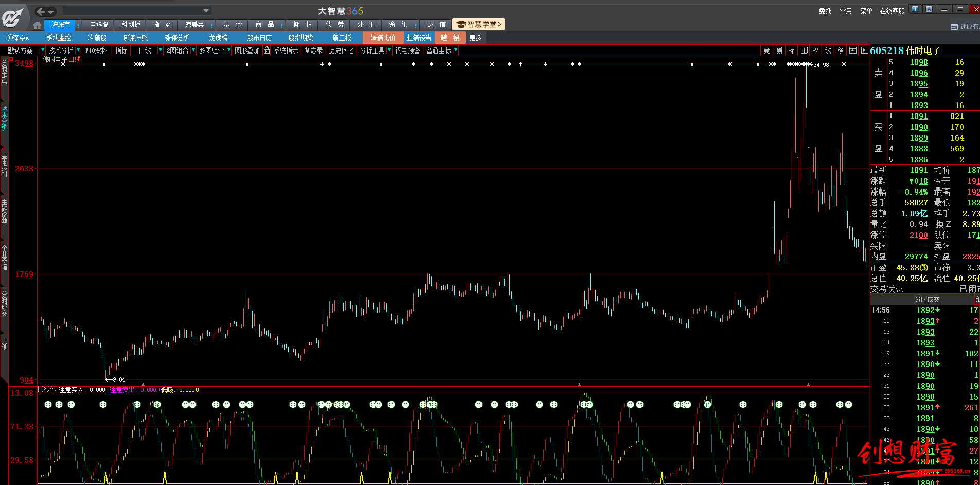This screenshot has width=980, height=485.
Task: Click the F10资料 toolbar button
Action: (96, 50)
